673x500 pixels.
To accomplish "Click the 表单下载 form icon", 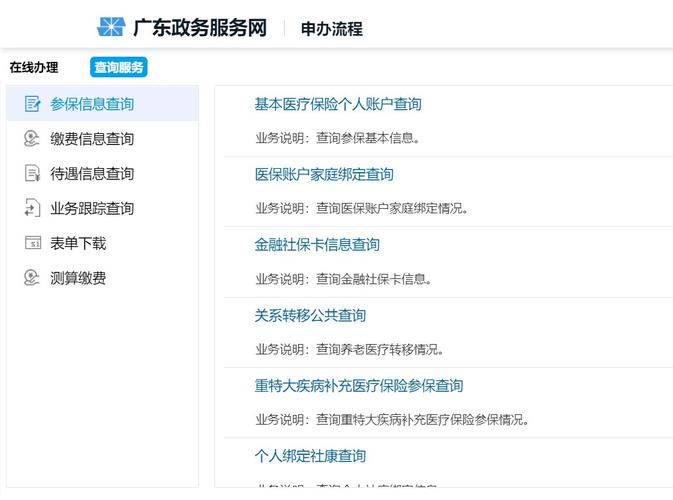I will [33, 243].
